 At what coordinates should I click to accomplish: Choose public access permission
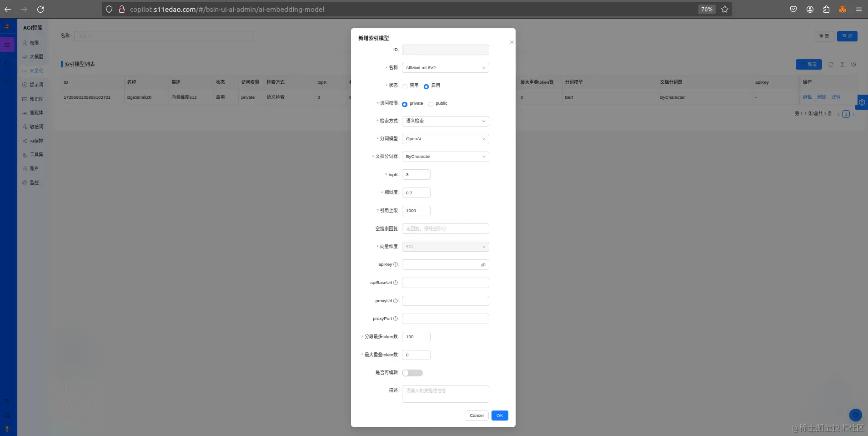point(431,104)
